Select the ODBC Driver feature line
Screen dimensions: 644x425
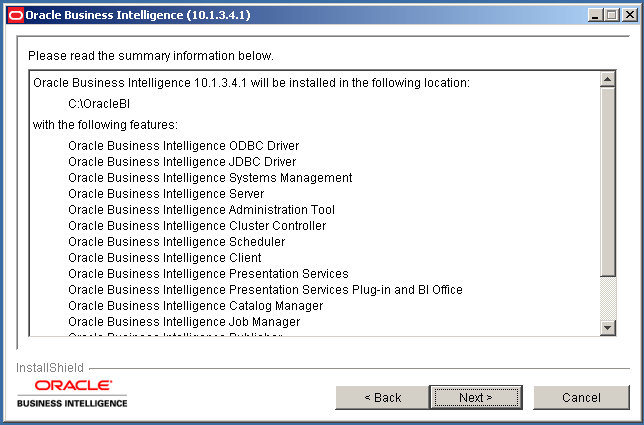point(183,146)
